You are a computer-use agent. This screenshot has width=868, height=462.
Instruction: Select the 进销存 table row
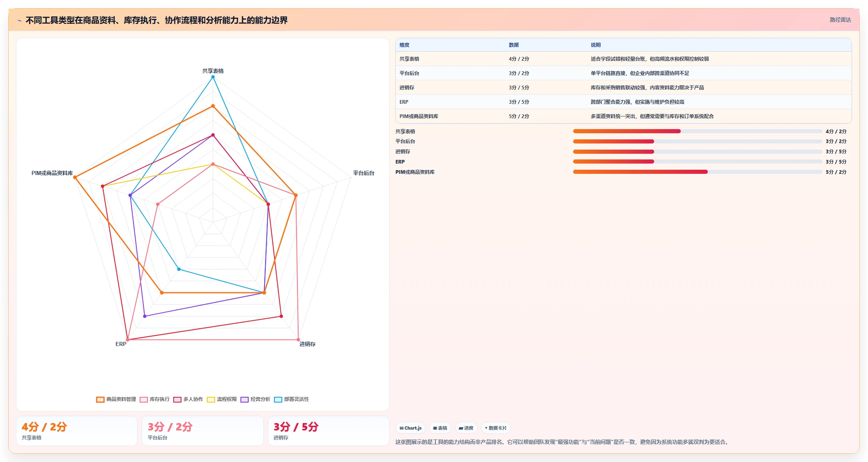click(x=623, y=88)
